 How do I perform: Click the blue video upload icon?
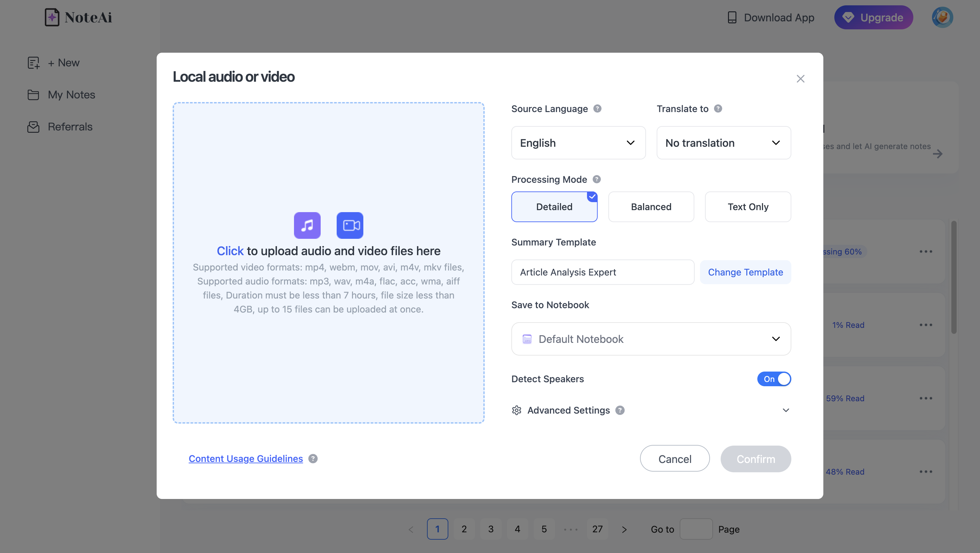350,225
